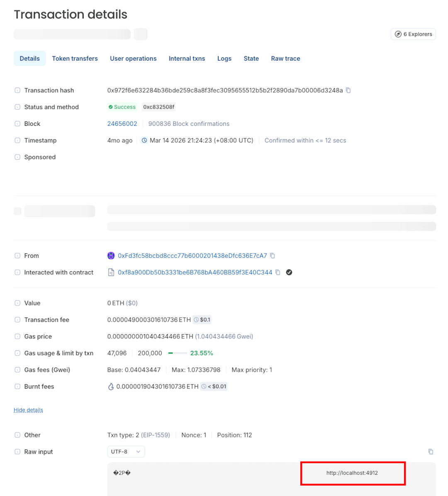Click the info icon beside Status and method
Viewport: 448px width, 496px height.
click(17, 107)
